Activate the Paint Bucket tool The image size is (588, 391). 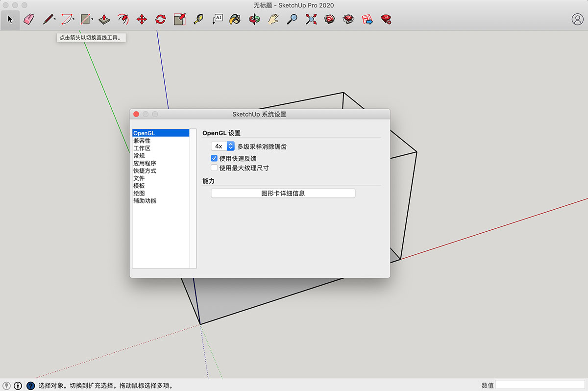coord(236,20)
